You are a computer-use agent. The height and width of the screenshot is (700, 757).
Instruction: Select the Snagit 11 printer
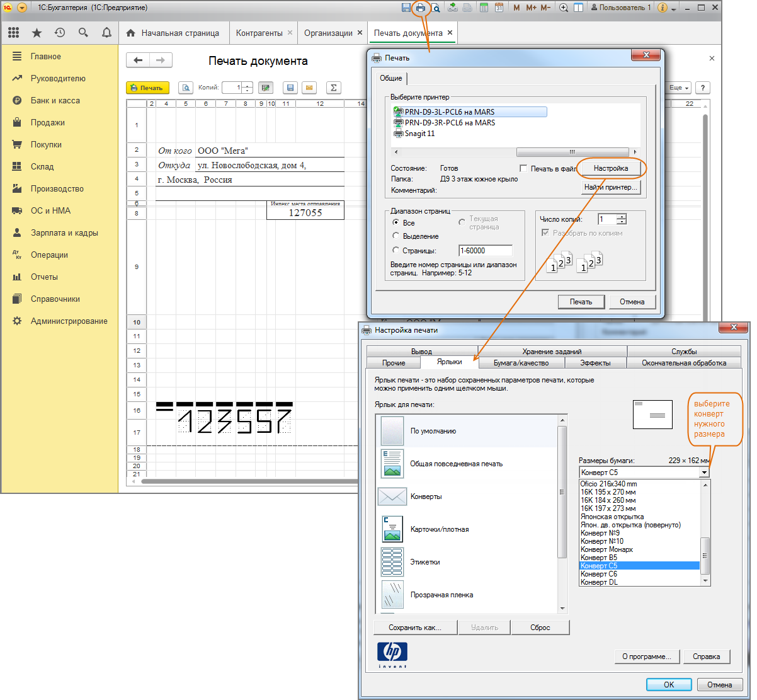point(414,134)
